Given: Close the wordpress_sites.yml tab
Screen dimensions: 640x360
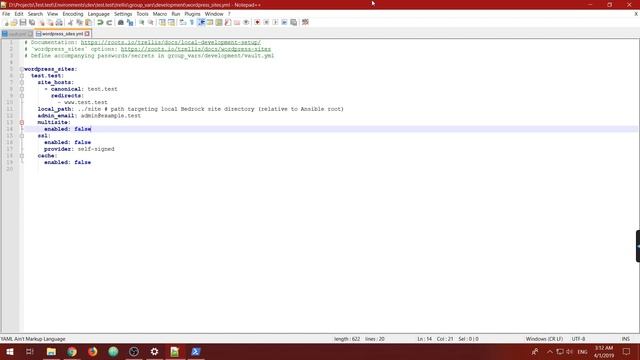Looking at the screenshot, I should 87,34.
